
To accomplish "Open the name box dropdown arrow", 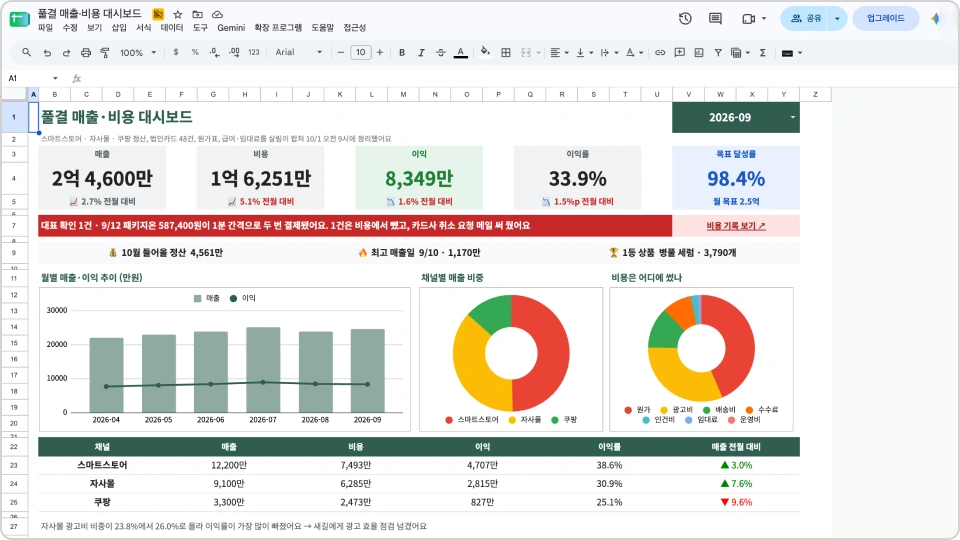I will coord(55,78).
